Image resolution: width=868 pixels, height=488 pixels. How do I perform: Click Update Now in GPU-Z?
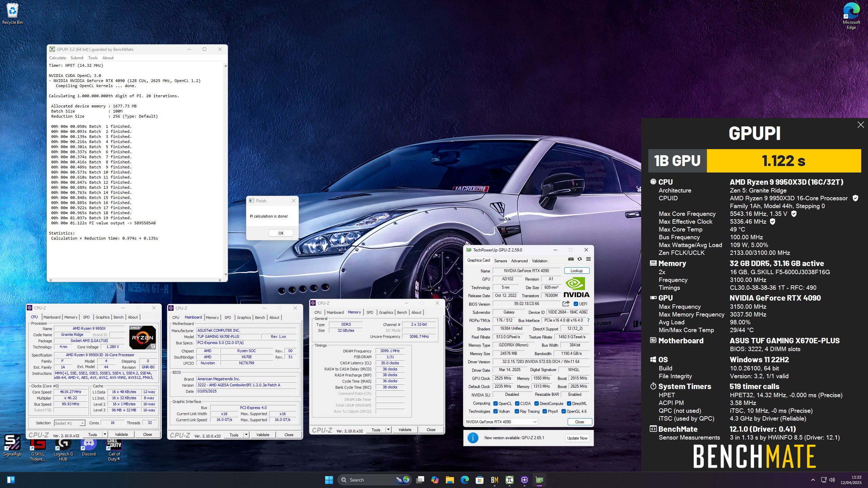coord(577,438)
